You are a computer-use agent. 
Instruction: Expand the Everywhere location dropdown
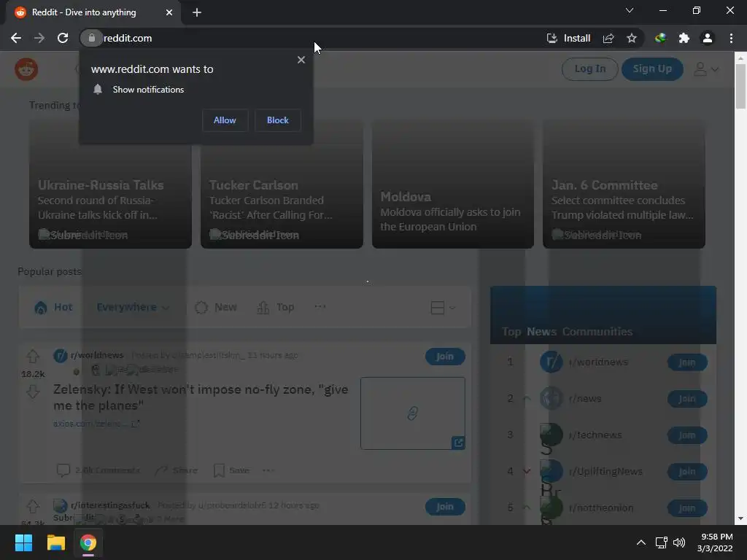tap(133, 307)
